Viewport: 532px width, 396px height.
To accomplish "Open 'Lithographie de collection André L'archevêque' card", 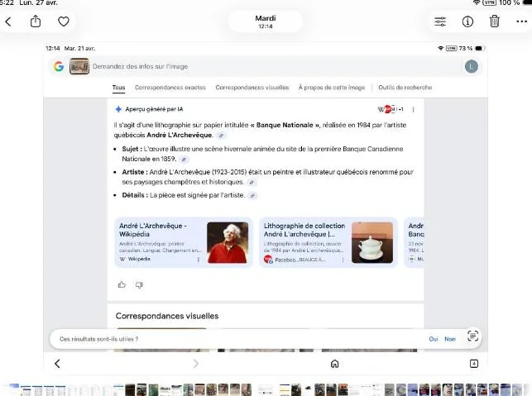I will point(328,242).
